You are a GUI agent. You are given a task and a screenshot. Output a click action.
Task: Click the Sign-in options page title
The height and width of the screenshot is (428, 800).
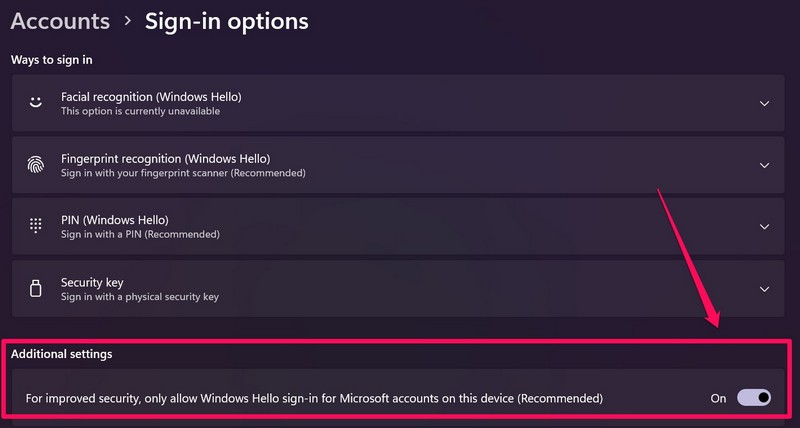click(227, 21)
